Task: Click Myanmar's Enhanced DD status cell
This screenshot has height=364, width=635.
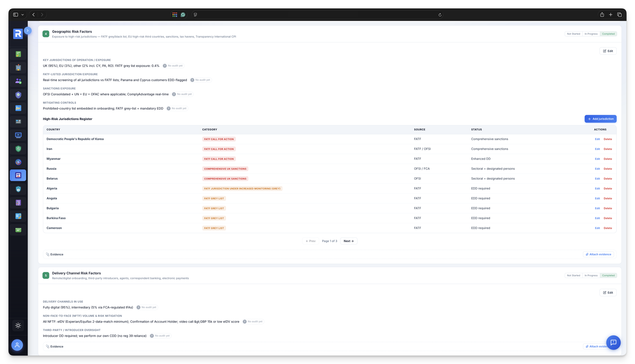Action: [x=481, y=159]
